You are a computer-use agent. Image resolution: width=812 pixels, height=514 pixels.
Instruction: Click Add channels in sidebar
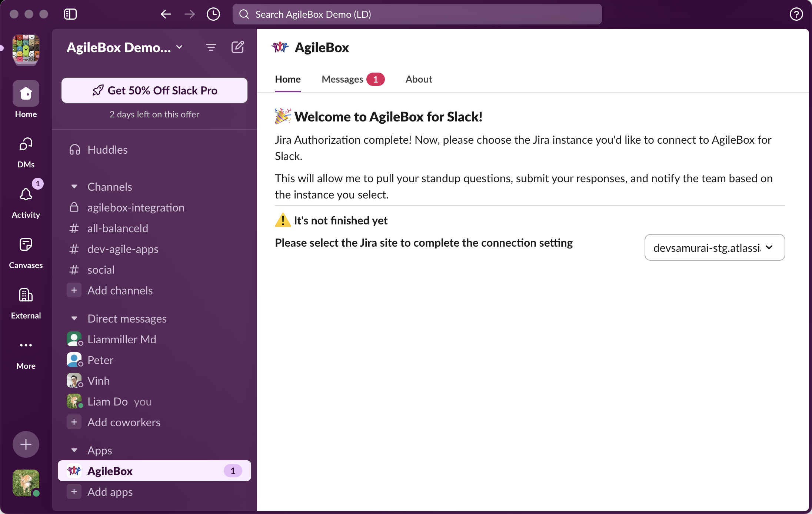click(120, 290)
